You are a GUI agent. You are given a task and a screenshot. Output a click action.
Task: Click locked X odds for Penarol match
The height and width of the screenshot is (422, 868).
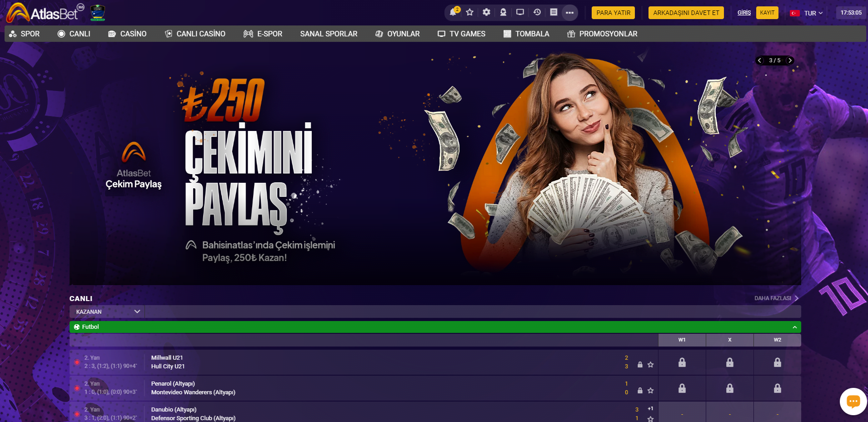coord(730,388)
